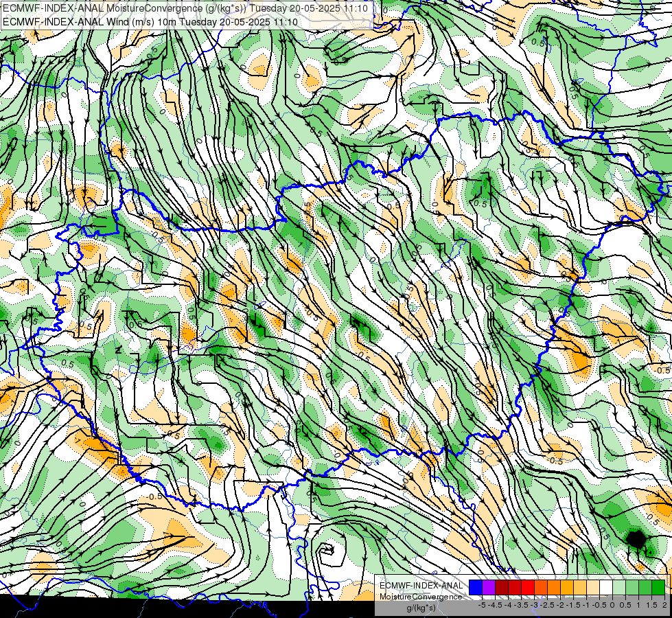Image resolution: width=672 pixels, height=618 pixels.
Task: Pick the dark maroon swatch above -4
Action: (x=502, y=587)
